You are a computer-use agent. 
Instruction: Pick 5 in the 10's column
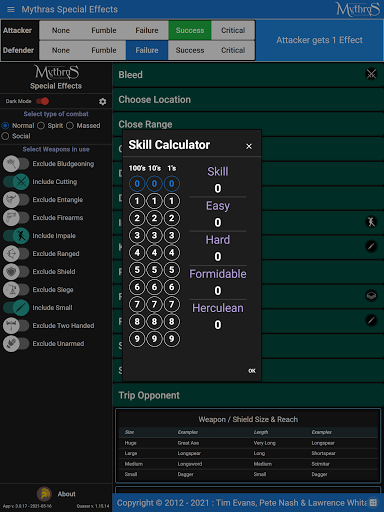coord(154,270)
